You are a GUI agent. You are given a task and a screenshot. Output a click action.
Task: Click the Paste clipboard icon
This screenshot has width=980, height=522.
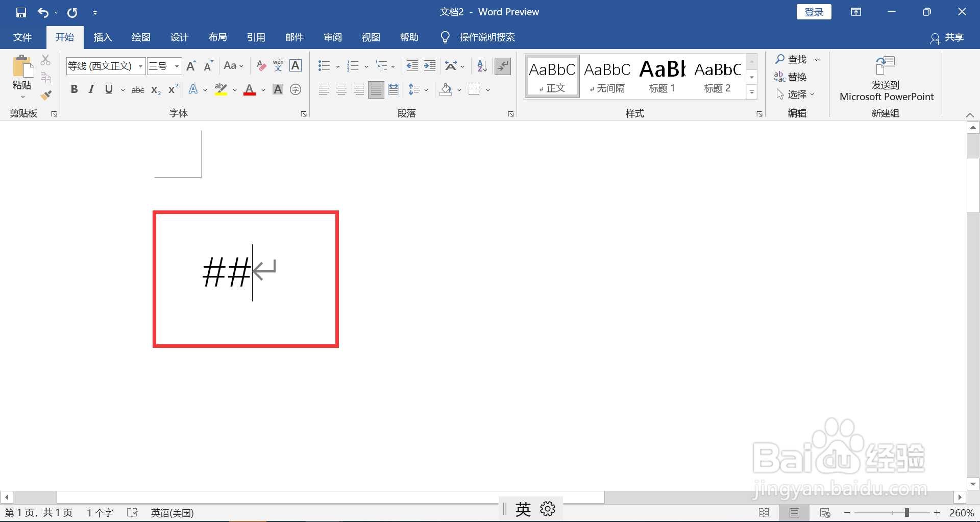[22, 66]
